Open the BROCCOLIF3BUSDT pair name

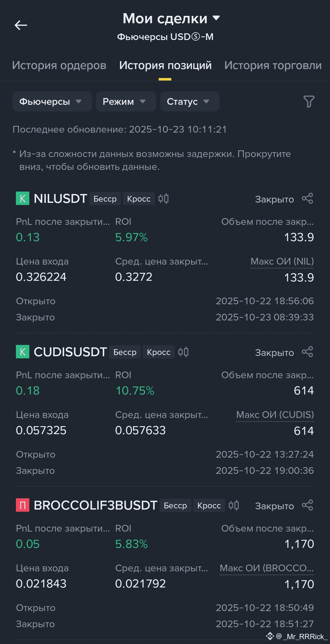click(x=96, y=505)
